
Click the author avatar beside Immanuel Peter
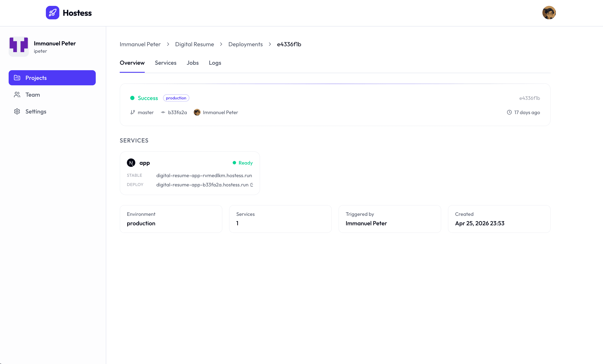[x=197, y=112]
